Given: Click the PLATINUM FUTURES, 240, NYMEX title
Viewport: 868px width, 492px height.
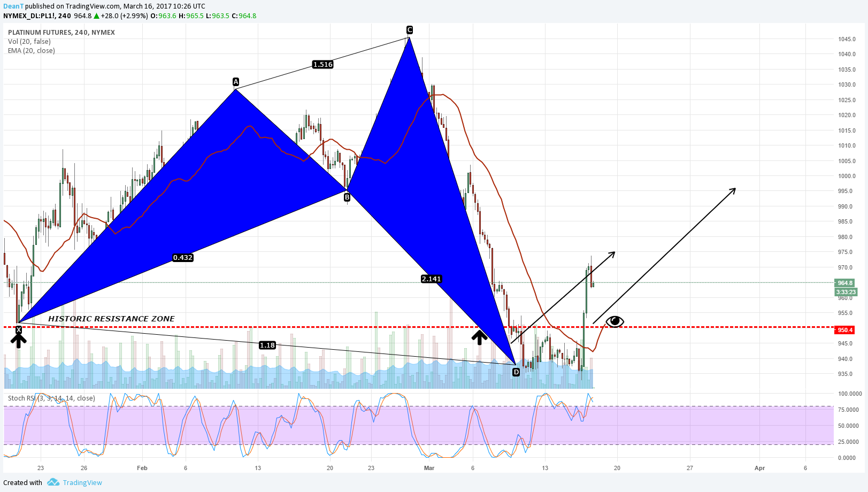Looking at the screenshot, I should point(62,33).
